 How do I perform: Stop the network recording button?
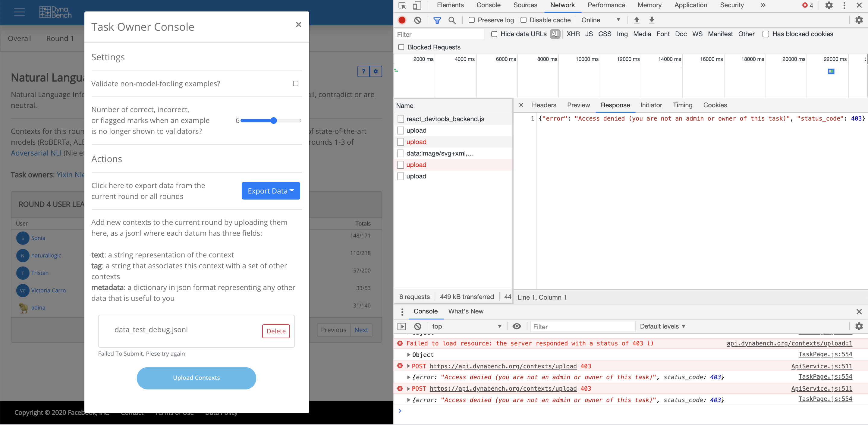pyautogui.click(x=401, y=20)
